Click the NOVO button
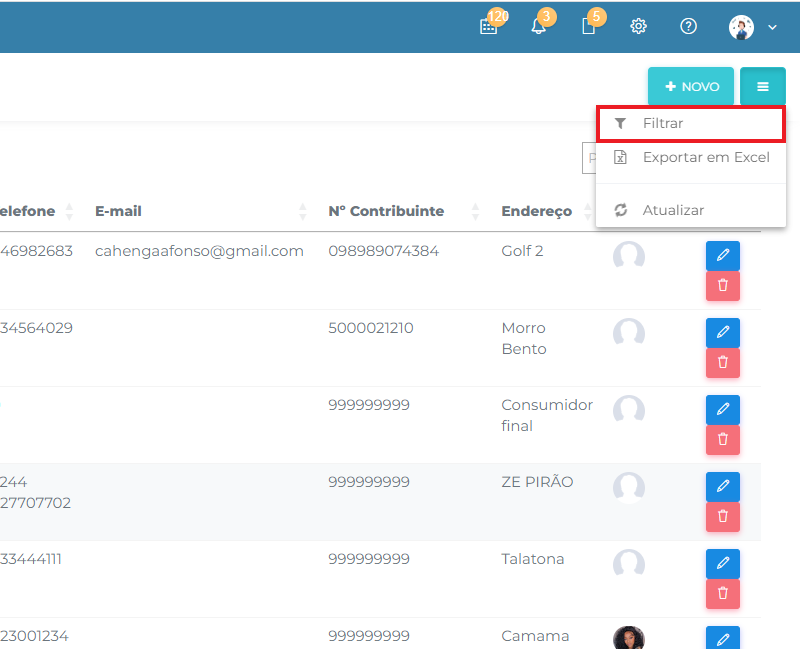Image resolution: width=800 pixels, height=649 pixels. [x=691, y=87]
